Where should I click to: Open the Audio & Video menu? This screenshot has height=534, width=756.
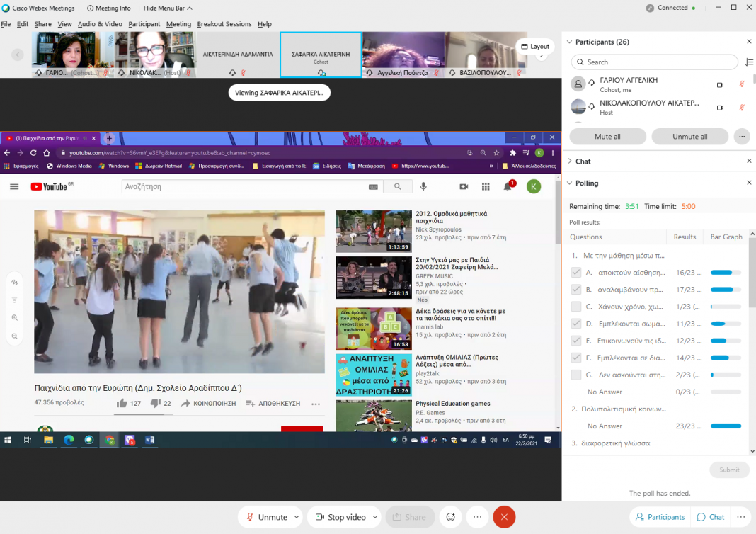(x=100, y=24)
